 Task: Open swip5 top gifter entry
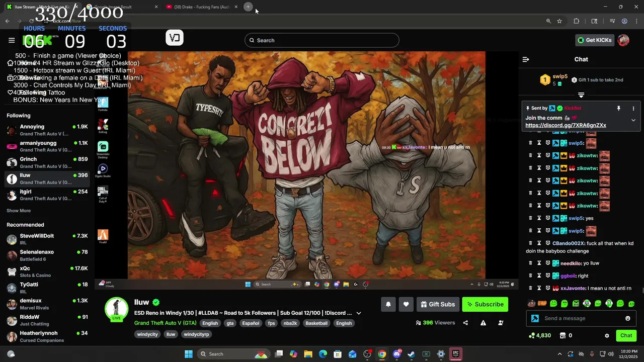553,79
